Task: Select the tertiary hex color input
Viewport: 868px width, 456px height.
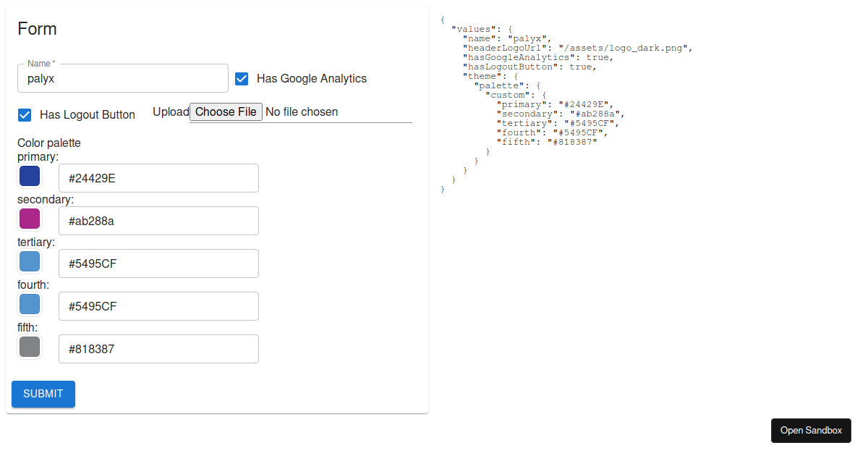Action: pyautogui.click(x=158, y=263)
